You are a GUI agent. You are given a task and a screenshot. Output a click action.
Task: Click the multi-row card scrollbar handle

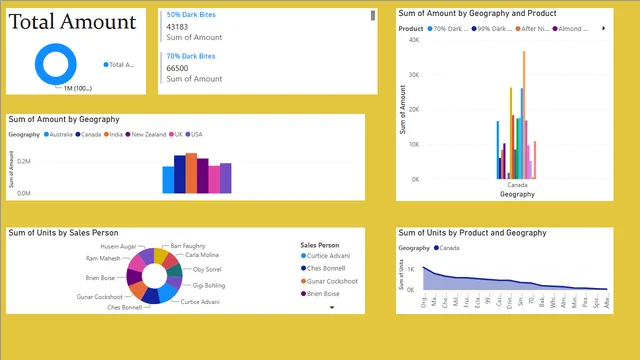373,16
